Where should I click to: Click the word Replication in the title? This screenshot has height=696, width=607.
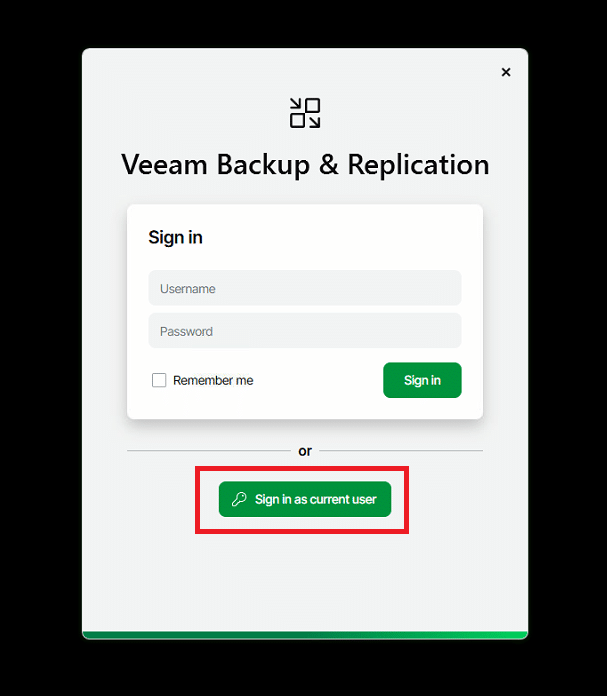point(418,165)
